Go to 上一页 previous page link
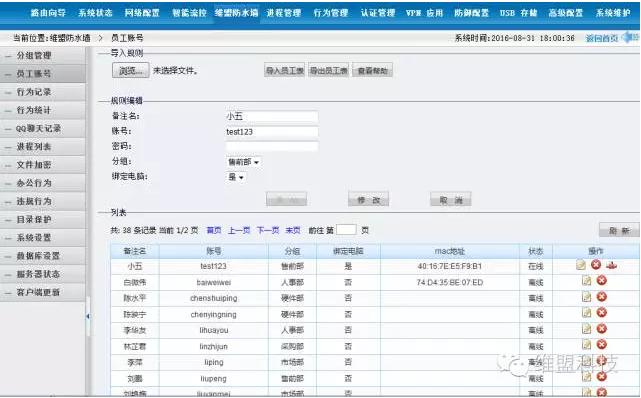The width and height of the screenshot is (641, 398). coord(239,230)
